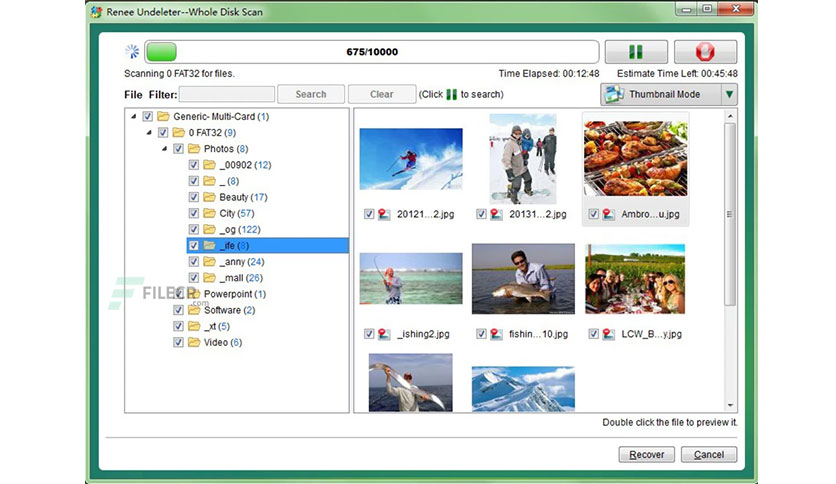Select the Powerpoint (1) folder

point(235,294)
